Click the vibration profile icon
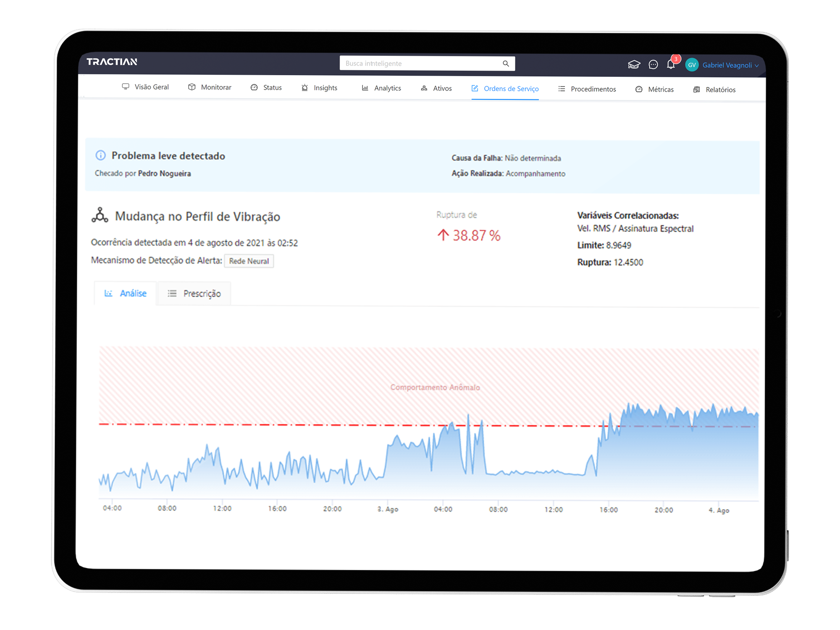Viewport: 840px width, 630px height. [100, 215]
